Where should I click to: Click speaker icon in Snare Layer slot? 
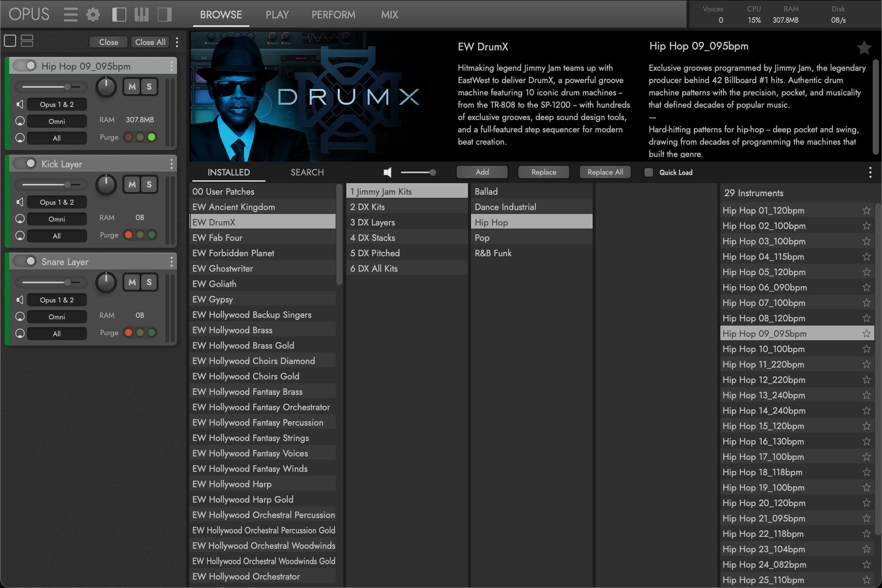coord(20,300)
